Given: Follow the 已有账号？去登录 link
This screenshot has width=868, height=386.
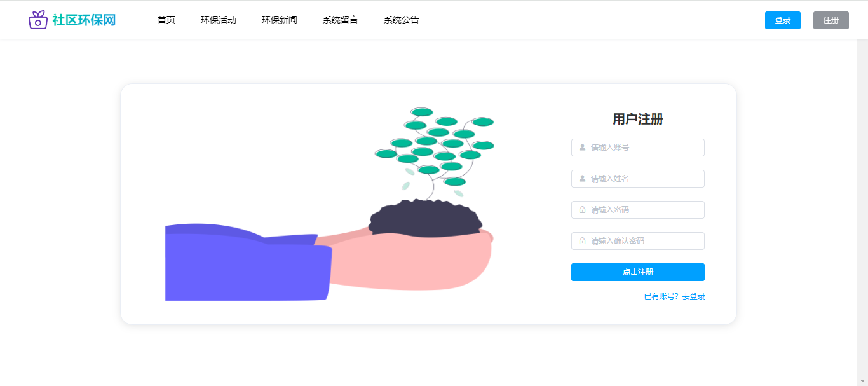Looking at the screenshot, I should pyautogui.click(x=674, y=296).
